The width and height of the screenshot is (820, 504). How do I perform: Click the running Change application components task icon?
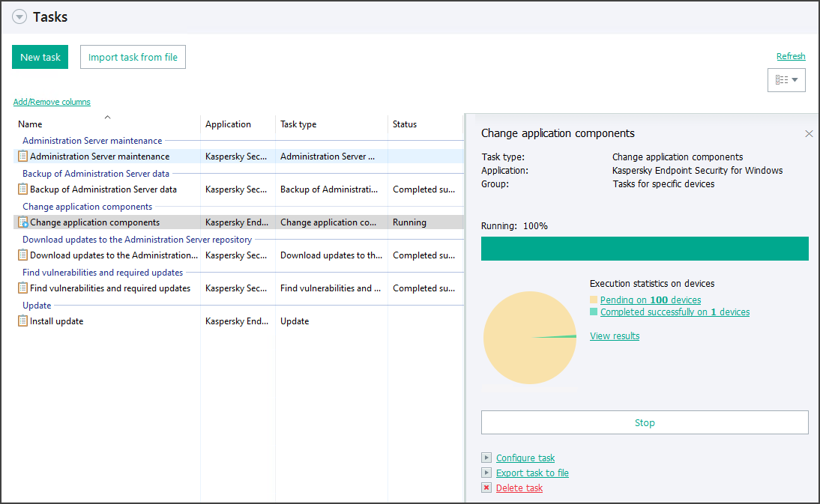tap(22, 222)
